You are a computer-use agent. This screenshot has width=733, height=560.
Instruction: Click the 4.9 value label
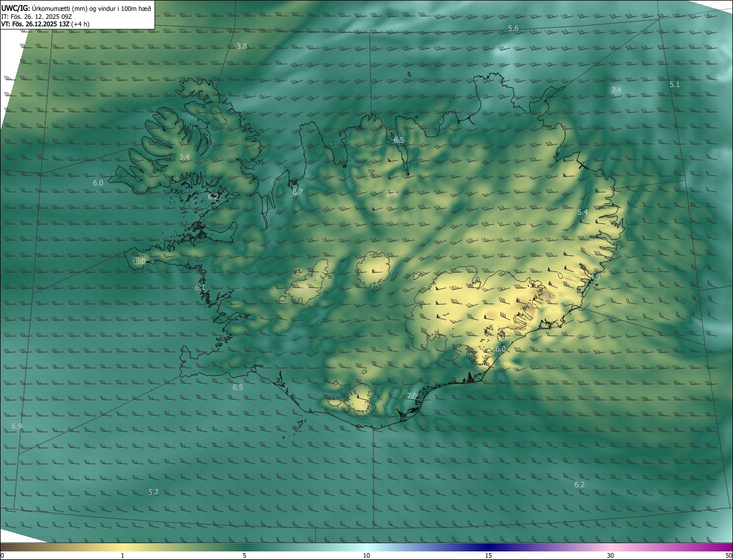[594, 277]
